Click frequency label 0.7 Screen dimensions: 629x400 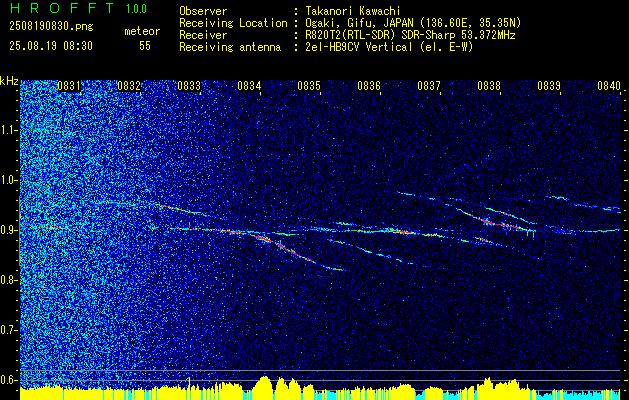point(8,330)
